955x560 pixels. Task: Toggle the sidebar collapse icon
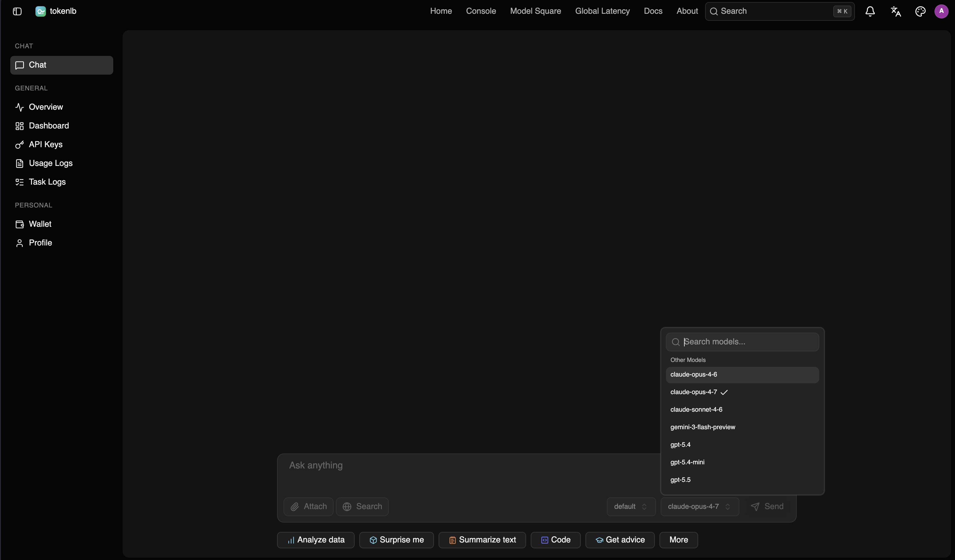click(x=17, y=11)
